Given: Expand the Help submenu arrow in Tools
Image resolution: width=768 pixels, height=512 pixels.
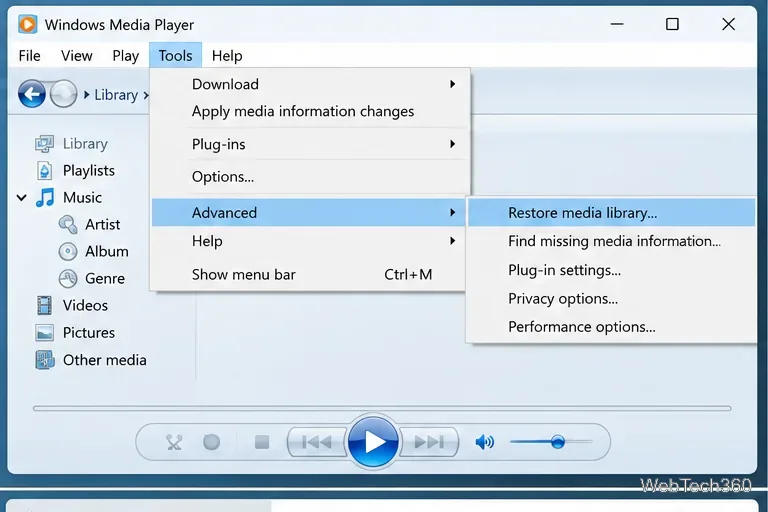Looking at the screenshot, I should coord(453,241).
